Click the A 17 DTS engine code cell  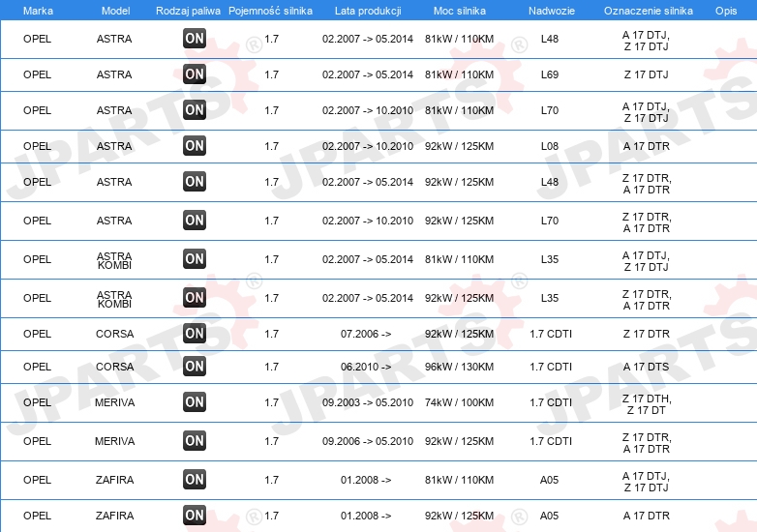pos(647,367)
